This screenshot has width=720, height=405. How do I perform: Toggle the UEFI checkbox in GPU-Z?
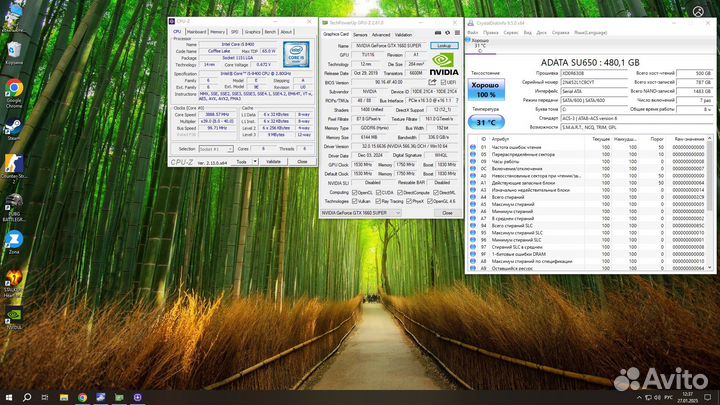click(x=443, y=82)
